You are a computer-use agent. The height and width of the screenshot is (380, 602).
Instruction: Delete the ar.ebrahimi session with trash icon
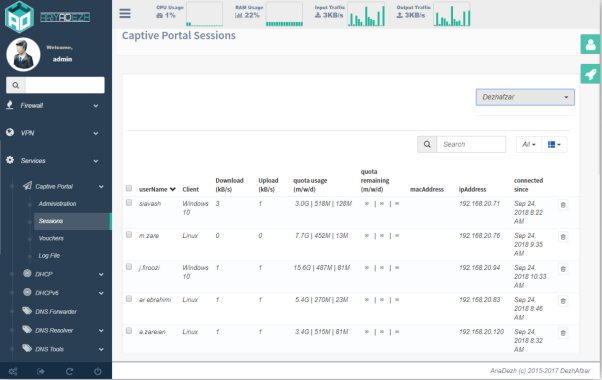[x=563, y=301]
